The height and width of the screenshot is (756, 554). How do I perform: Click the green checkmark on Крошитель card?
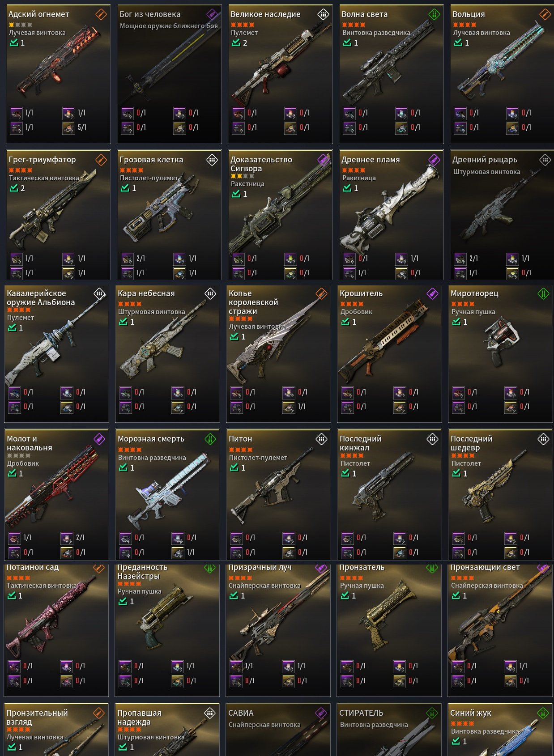(x=345, y=322)
